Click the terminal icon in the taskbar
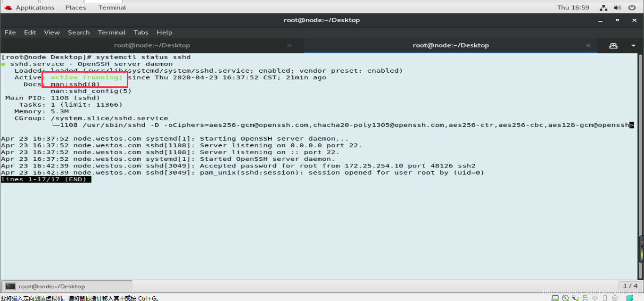This screenshot has height=301, width=644. click(10, 286)
